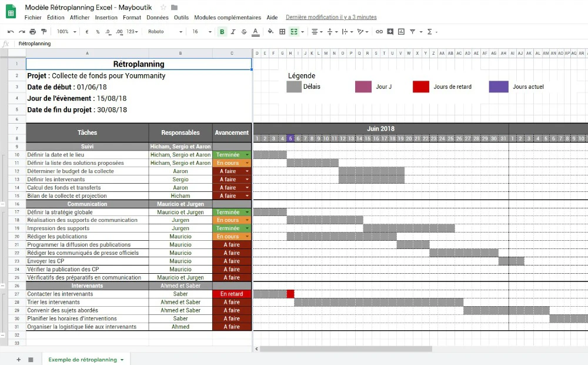Click the Redo arrow icon

tap(22, 32)
